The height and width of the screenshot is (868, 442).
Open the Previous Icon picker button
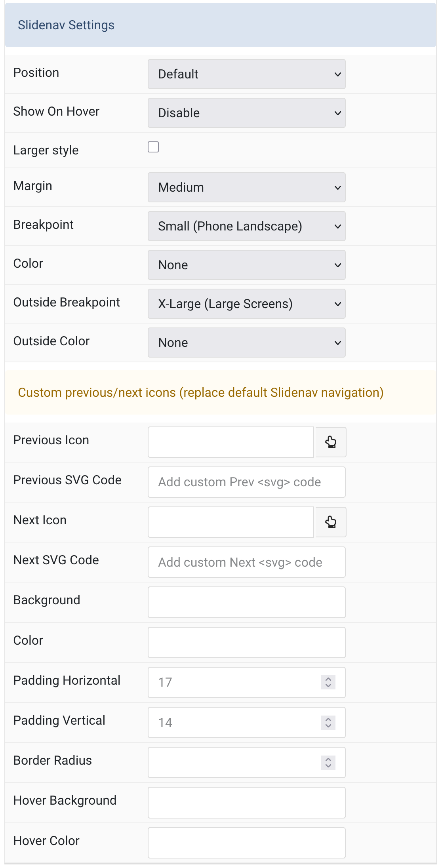point(330,442)
